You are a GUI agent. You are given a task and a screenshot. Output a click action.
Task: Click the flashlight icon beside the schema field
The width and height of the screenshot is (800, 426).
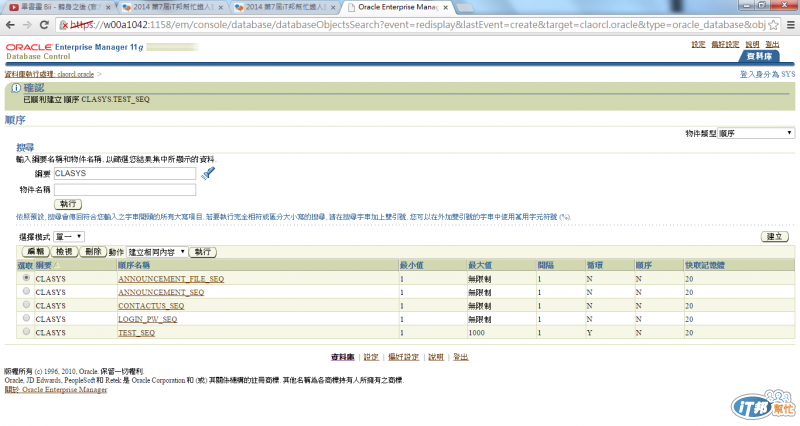pyautogui.click(x=208, y=173)
